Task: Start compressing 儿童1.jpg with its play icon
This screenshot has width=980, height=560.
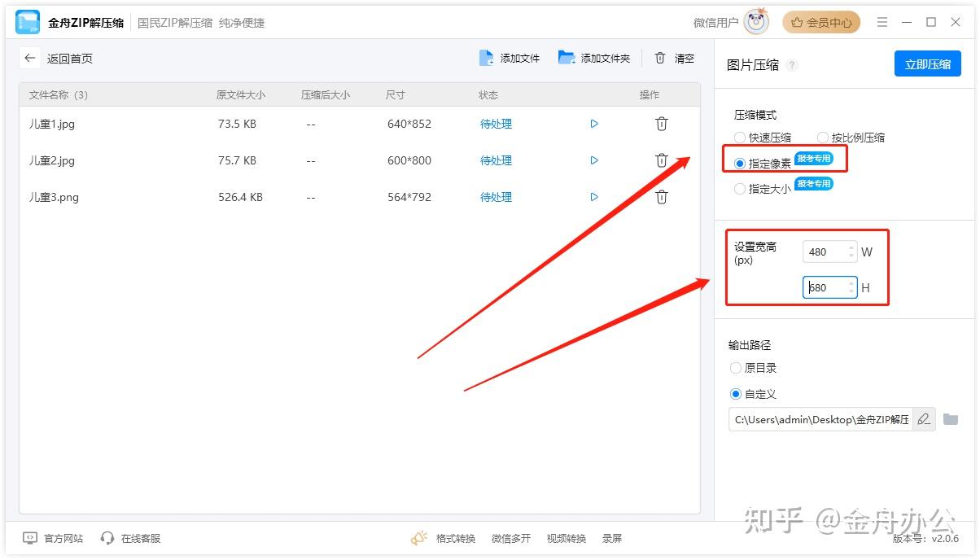Action: click(594, 124)
